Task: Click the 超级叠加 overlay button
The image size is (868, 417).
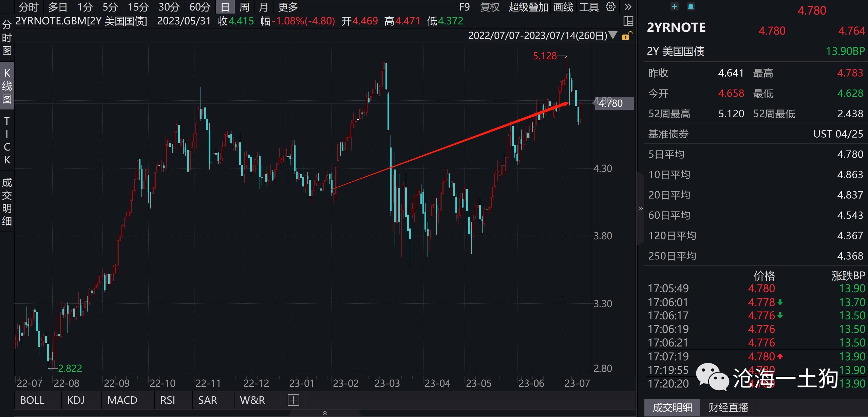Action: click(x=528, y=7)
